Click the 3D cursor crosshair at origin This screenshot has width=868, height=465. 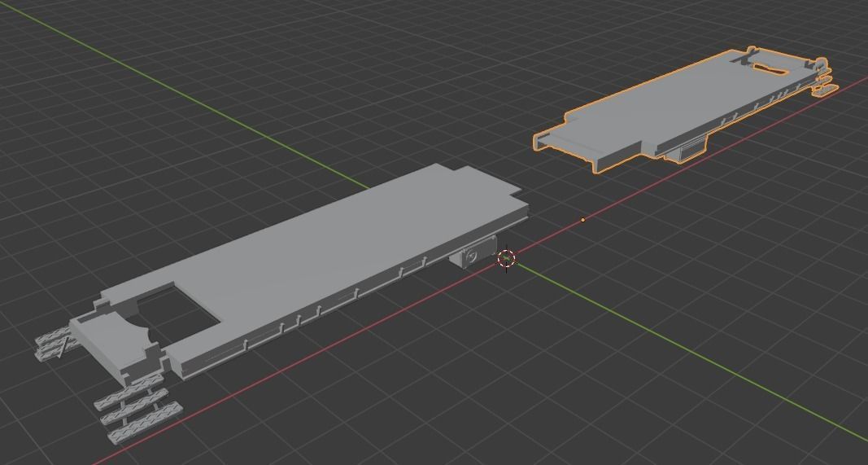pos(507,258)
